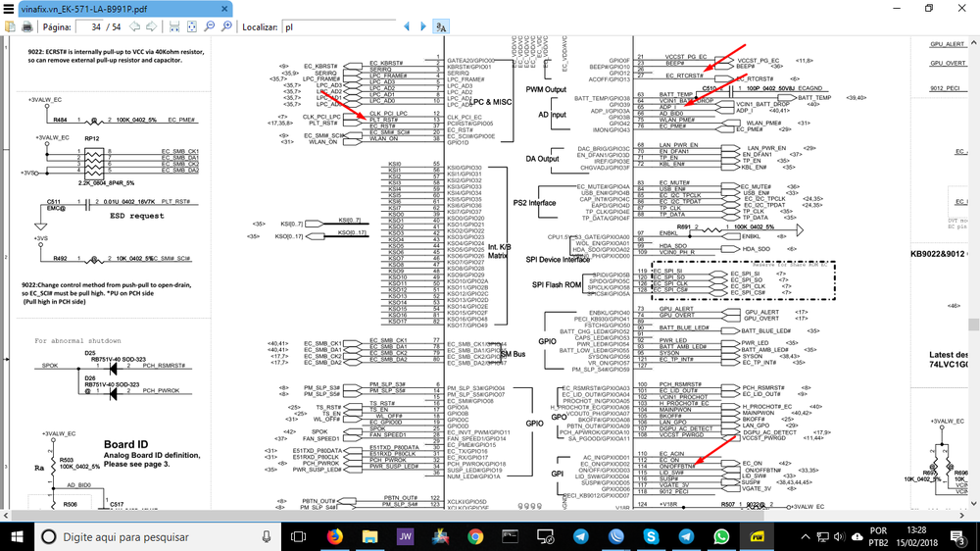Find next search match arrow
This screenshot has height=551, width=980.
pos(422,27)
